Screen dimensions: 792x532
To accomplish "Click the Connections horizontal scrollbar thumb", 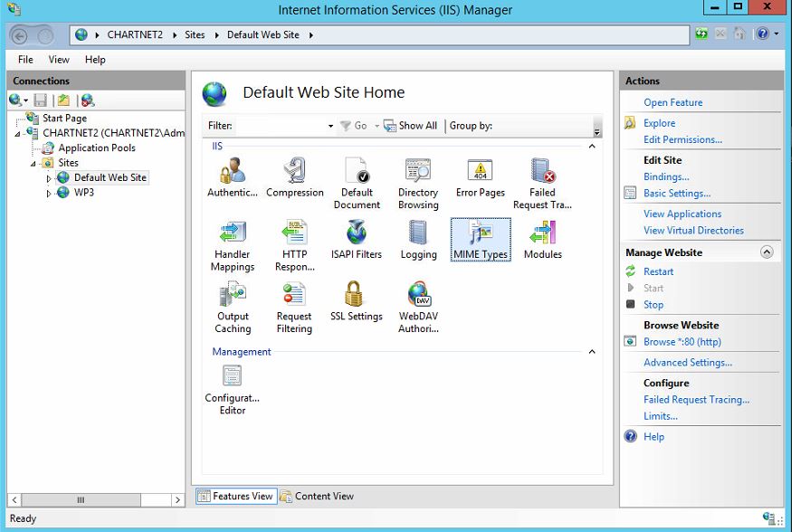I will coord(81,499).
